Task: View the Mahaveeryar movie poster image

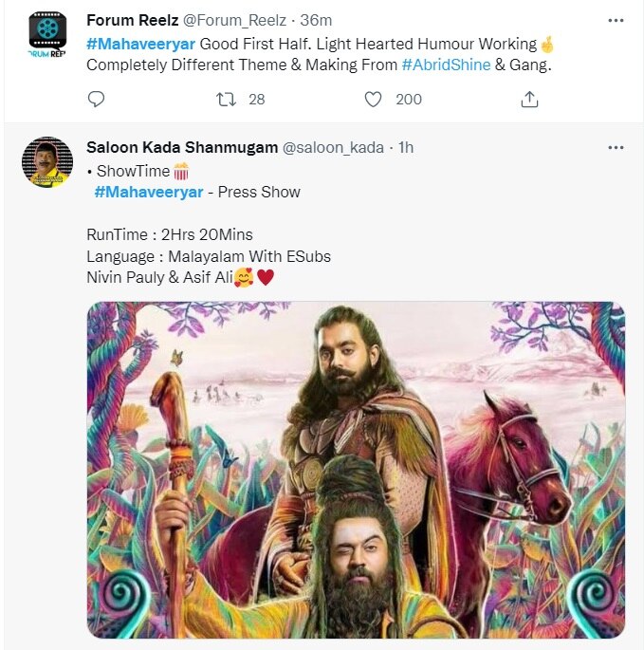Action: pyautogui.click(x=356, y=470)
